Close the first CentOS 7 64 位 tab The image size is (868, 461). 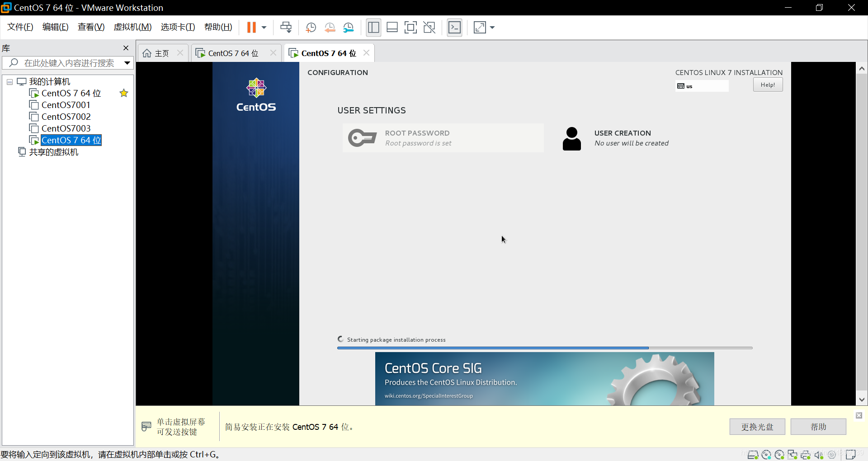pyautogui.click(x=273, y=53)
